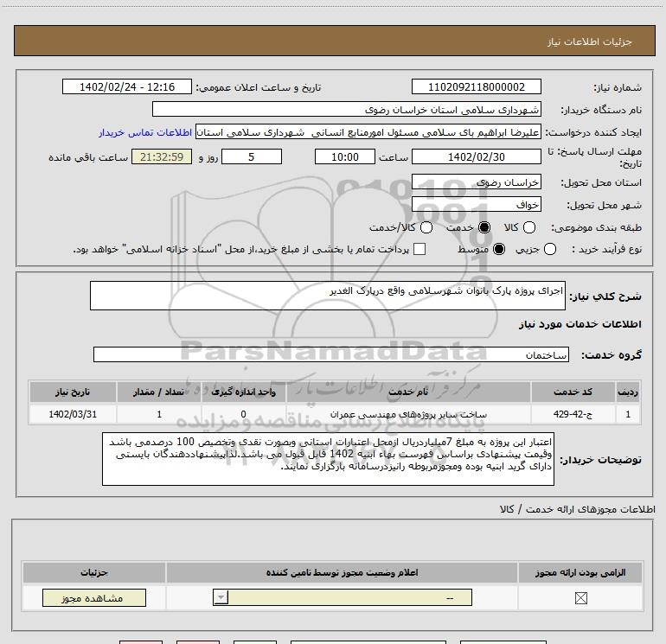666x644 pixels.
Task: Select the خدمت radio button
Action: (484, 227)
